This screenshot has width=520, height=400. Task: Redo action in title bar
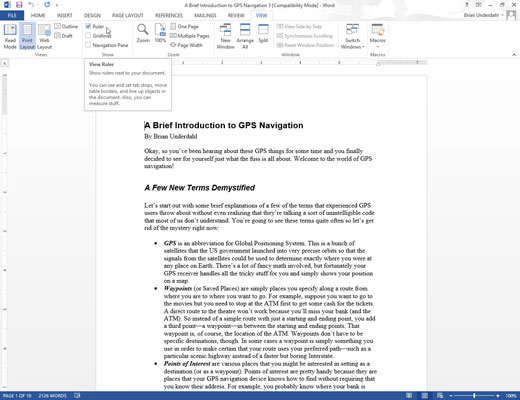47,5
